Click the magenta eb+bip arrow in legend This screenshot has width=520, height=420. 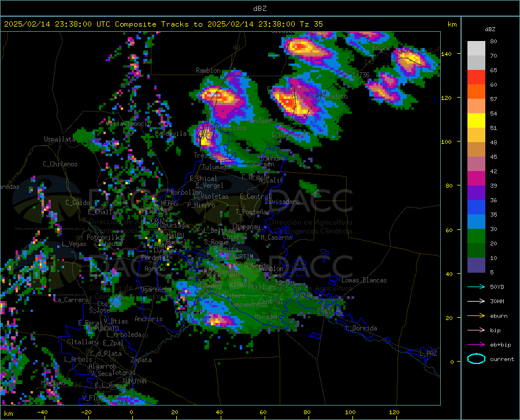point(476,345)
